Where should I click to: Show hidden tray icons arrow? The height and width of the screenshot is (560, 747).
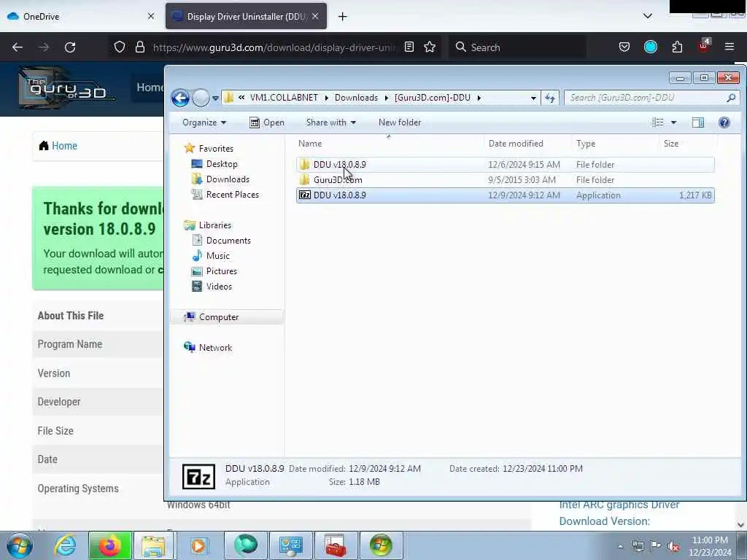pyautogui.click(x=620, y=547)
